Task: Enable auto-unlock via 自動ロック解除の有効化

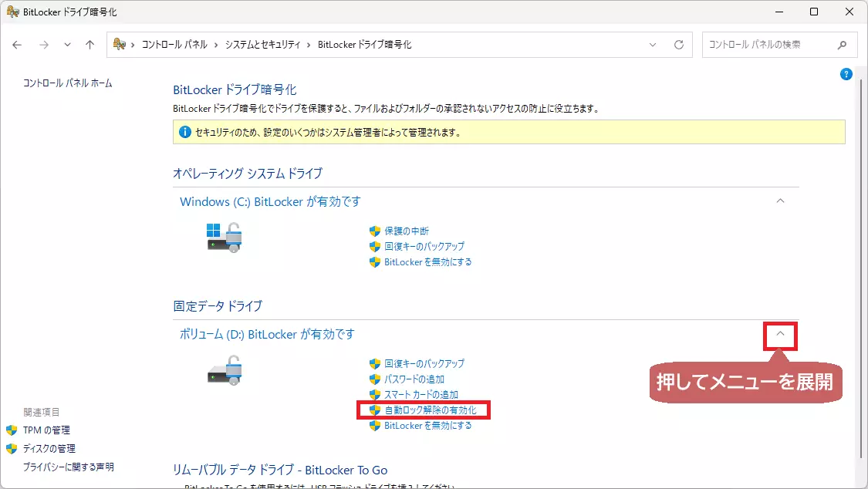Action: pos(430,410)
